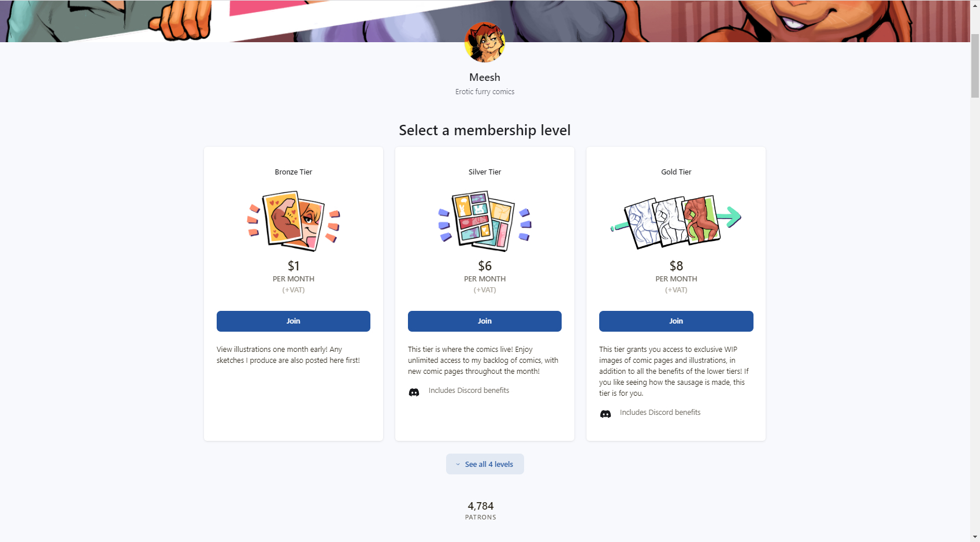
Task: Open the Meesh creator name link
Action: click(x=485, y=77)
